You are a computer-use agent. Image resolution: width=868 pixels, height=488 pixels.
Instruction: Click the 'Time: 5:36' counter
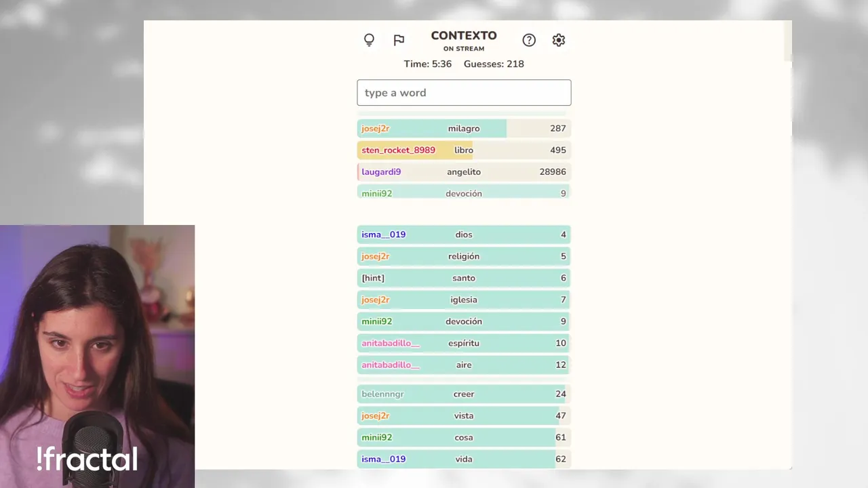[x=428, y=64]
